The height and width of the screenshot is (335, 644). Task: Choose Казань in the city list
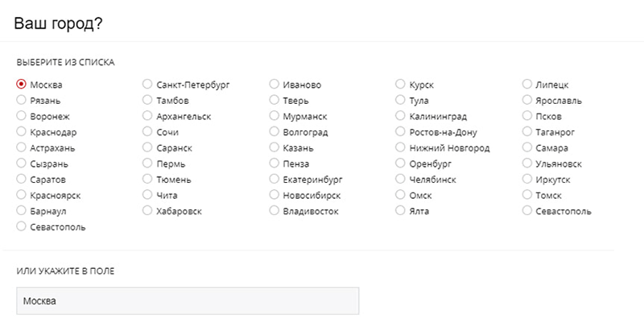[274, 147]
